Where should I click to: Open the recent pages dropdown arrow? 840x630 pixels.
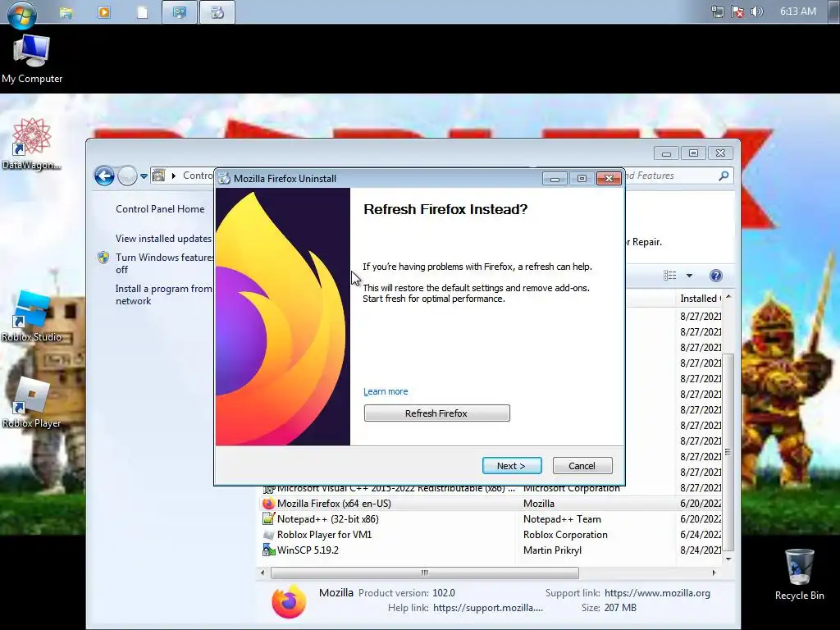[x=144, y=176]
